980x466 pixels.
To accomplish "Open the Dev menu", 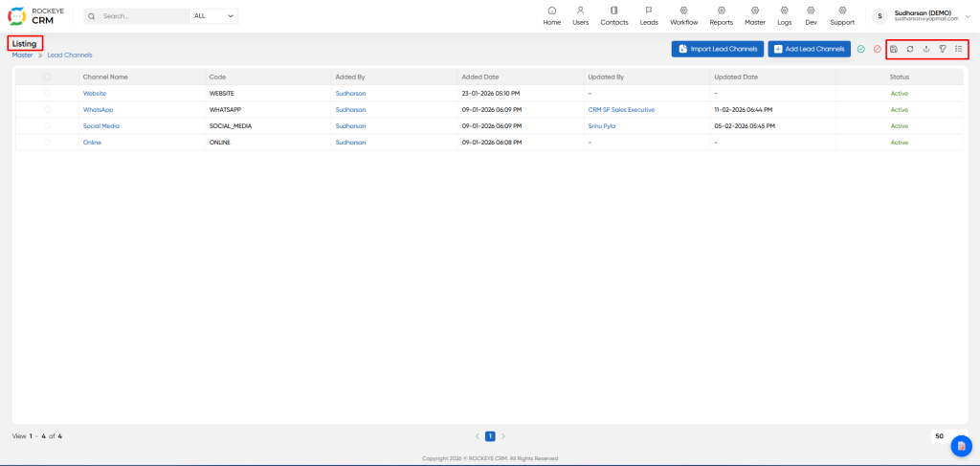I will pyautogui.click(x=811, y=16).
